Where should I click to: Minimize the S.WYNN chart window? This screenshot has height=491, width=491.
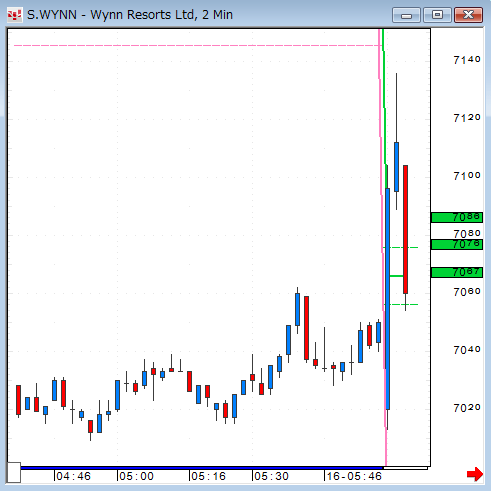click(x=406, y=15)
